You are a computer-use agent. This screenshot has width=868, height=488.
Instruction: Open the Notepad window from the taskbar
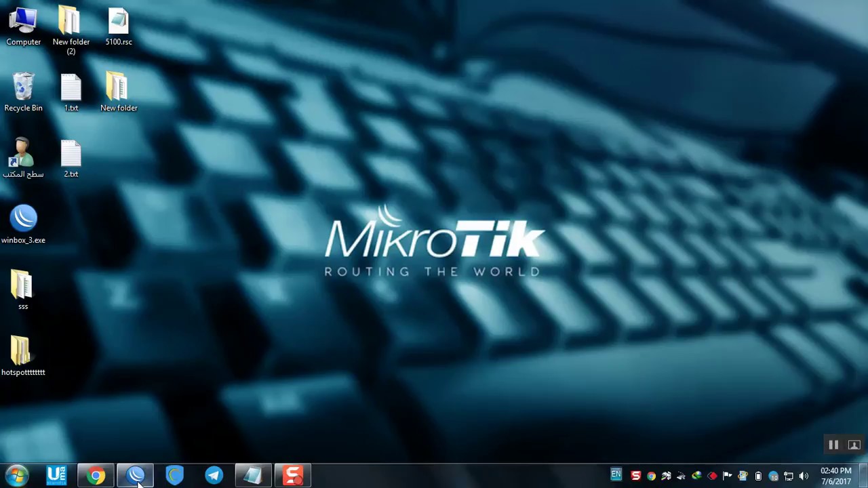point(253,475)
